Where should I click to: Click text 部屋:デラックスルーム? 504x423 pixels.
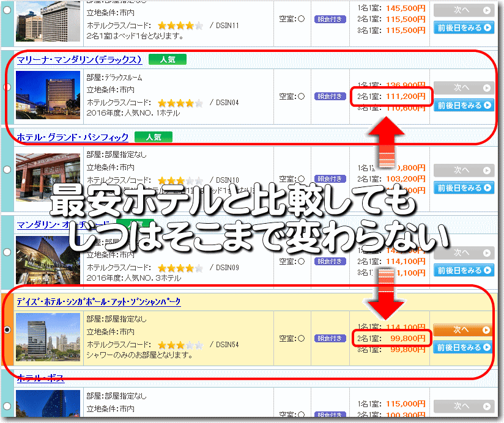[x=114, y=78]
